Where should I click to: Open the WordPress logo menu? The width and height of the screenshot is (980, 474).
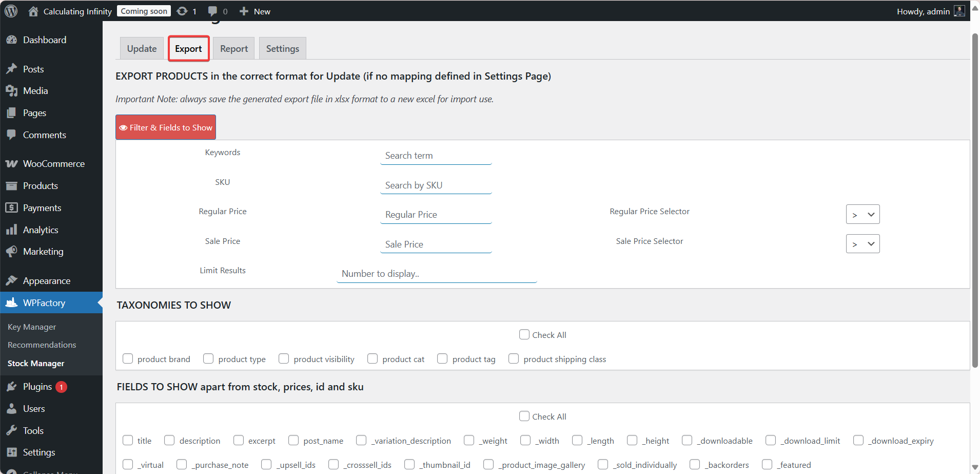11,11
